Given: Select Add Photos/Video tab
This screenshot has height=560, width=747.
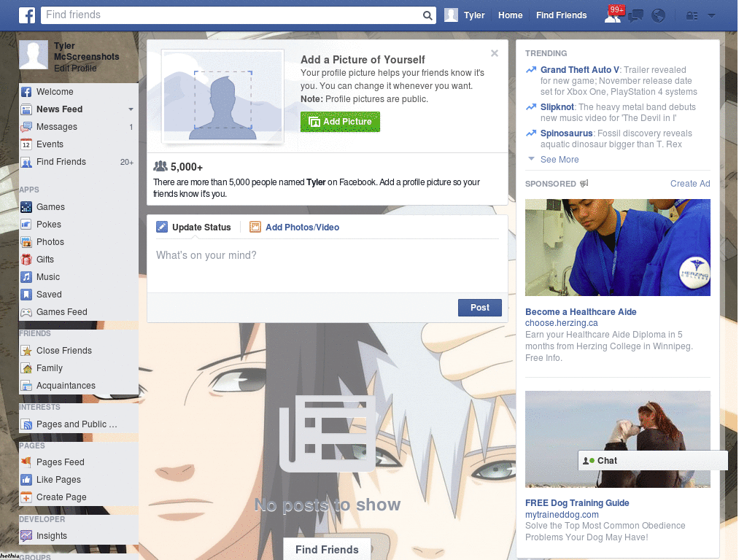Looking at the screenshot, I should (295, 227).
